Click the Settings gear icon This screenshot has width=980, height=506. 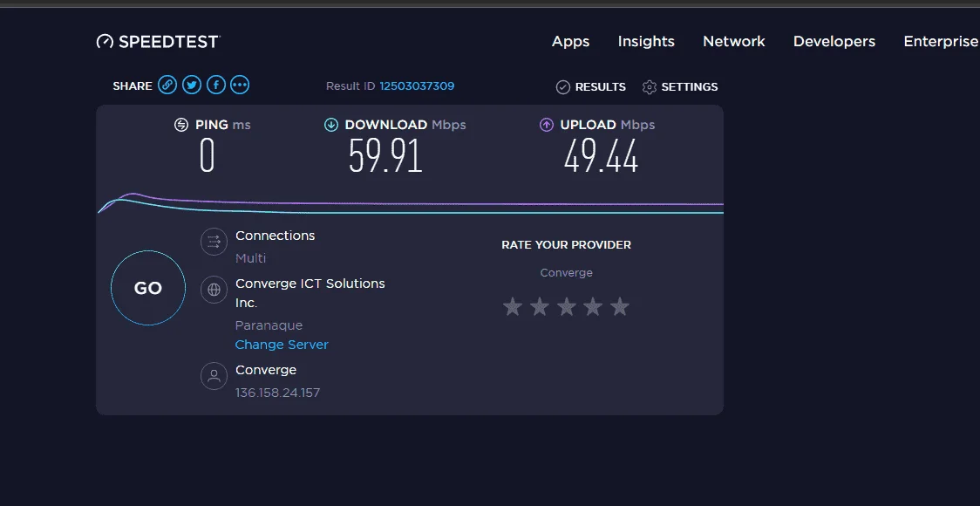tap(650, 87)
